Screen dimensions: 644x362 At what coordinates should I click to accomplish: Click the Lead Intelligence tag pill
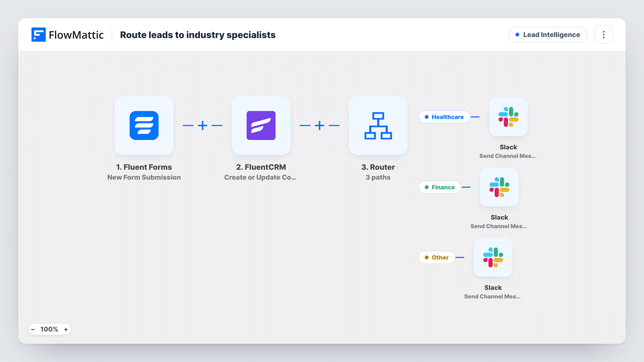tap(548, 35)
